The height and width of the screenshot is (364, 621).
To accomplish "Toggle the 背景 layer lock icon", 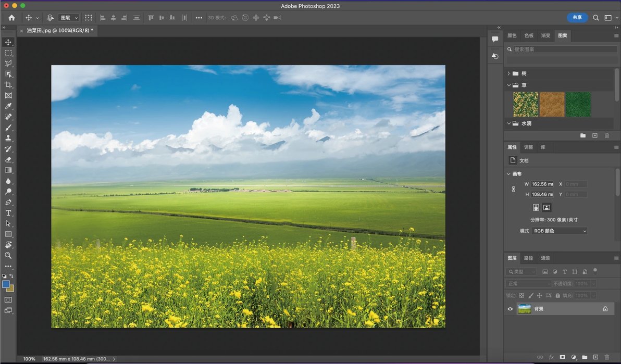I will 605,309.
